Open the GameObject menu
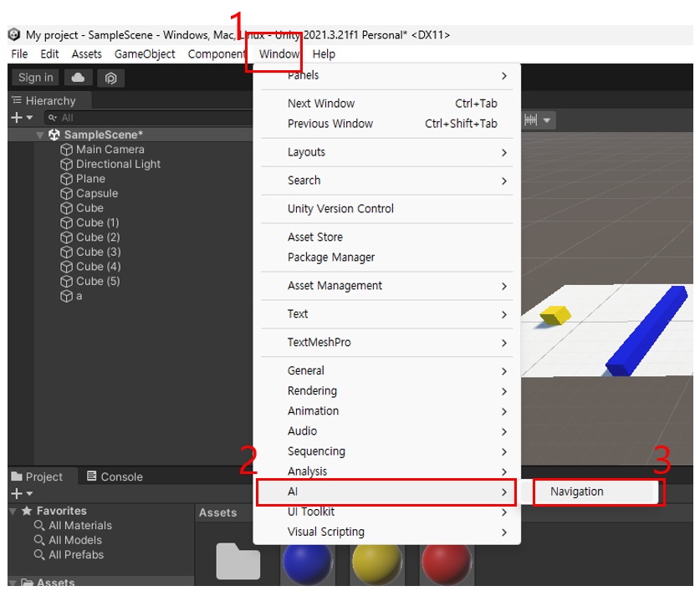Image resolution: width=700 pixels, height=591 pixels. (145, 54)
